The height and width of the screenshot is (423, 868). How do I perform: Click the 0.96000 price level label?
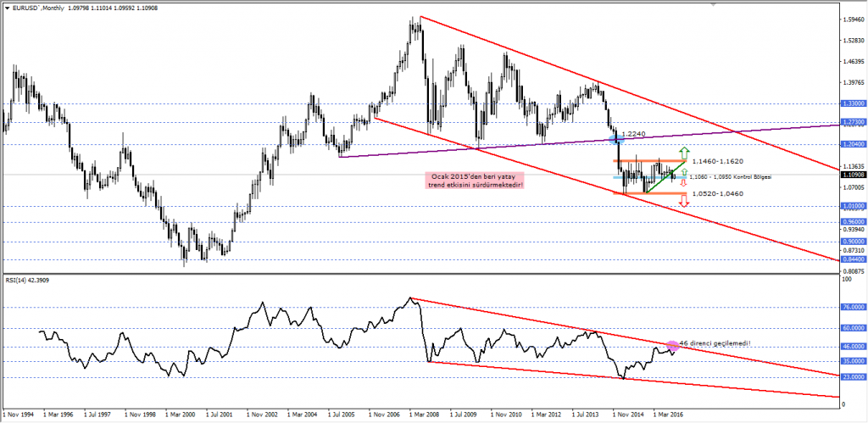853,221
